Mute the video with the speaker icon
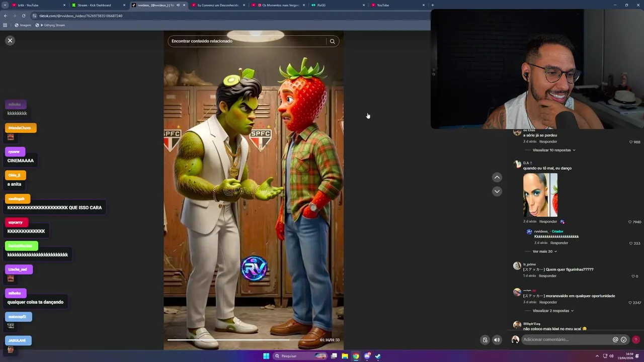 (497, 340)
